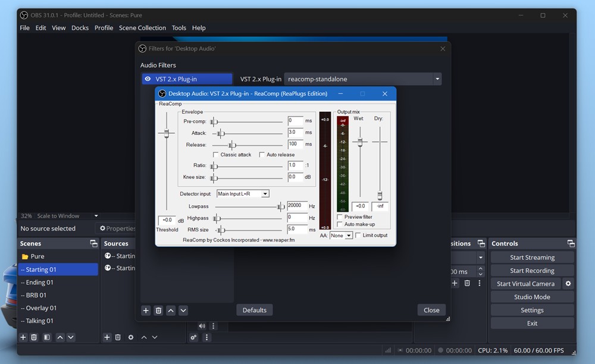
Task: Move the filter up with the up-arrow icon
Action: (x=171, y=310)
